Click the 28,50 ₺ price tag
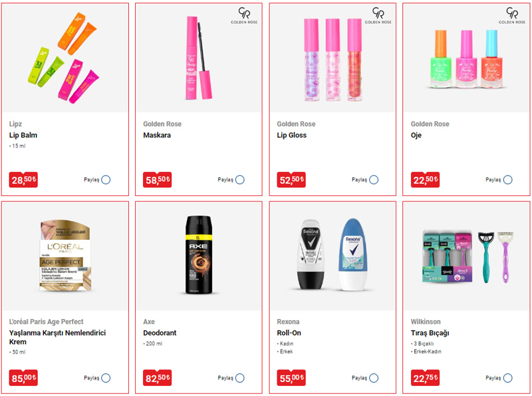 23,179
